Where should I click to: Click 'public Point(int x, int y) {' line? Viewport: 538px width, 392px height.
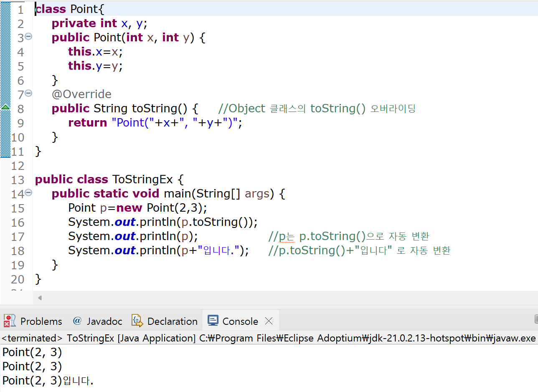(129, 38)
